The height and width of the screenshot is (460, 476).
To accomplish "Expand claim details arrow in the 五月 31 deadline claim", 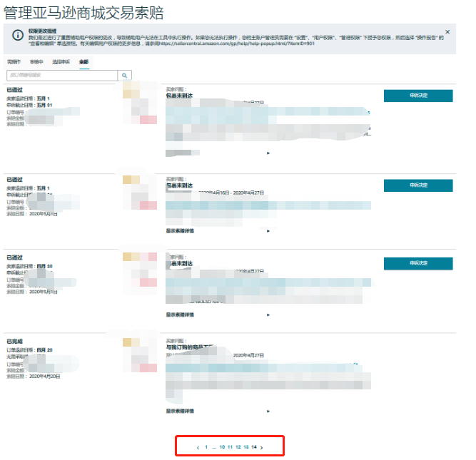I will pos(268,153).
